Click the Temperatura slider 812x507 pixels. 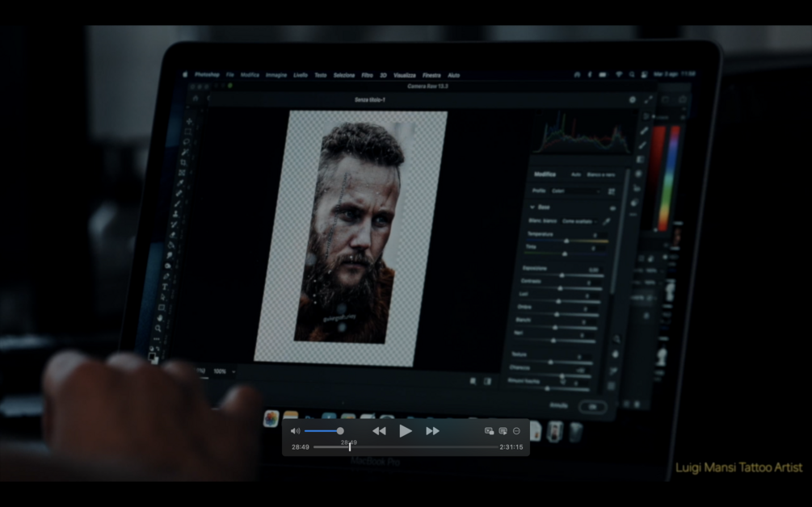point(566,241)
